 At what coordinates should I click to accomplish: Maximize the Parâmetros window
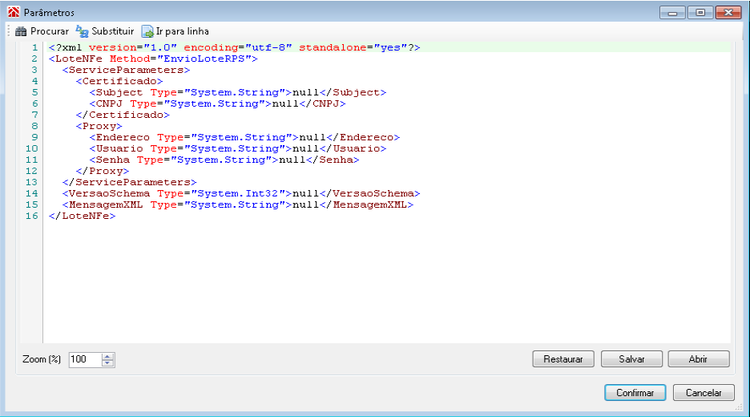(700, 12)
